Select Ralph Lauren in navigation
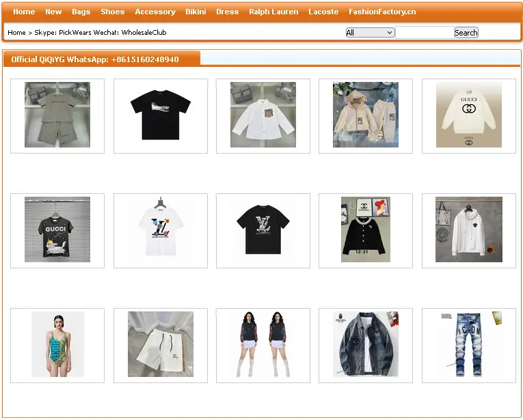This screenshot has height=420, width=523. pos(273,12)
